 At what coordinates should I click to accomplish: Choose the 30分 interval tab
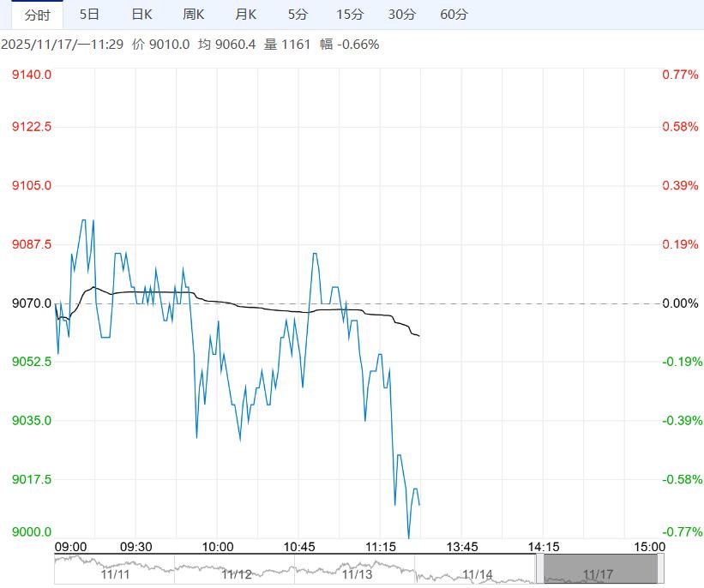pyautogui.click(x=402, y=15)
